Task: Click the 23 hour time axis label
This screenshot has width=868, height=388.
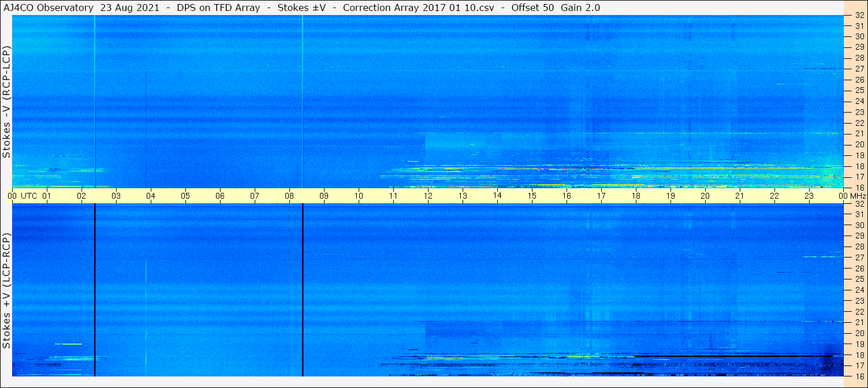Action: (x=809, y=196)
